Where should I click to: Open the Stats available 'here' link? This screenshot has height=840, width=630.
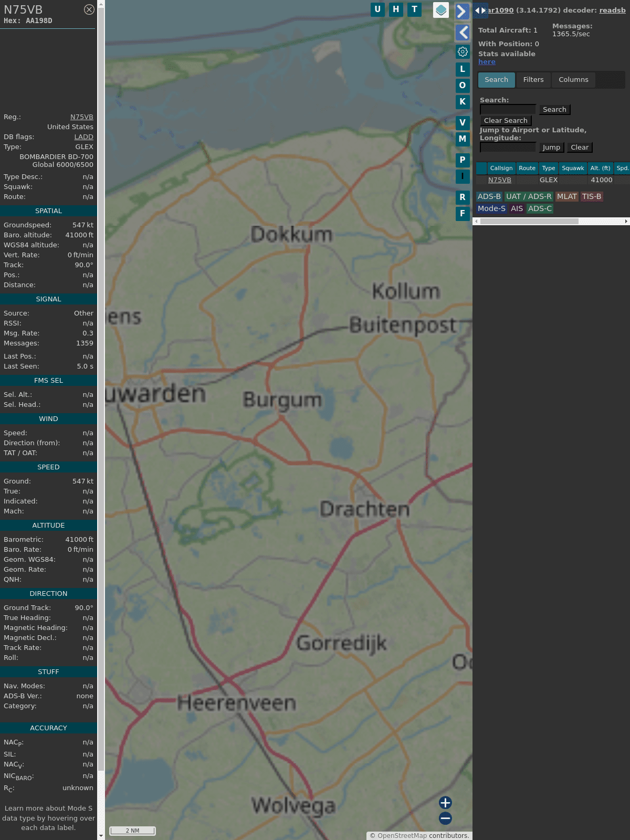[487, 62]
